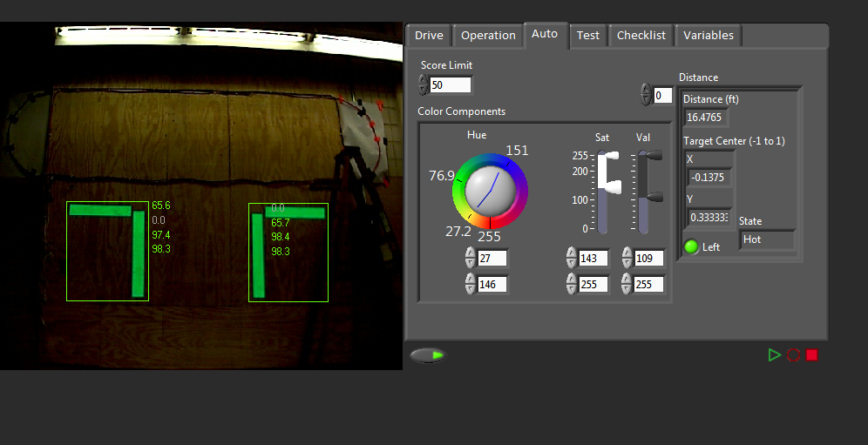Select the Operation tab
The width and height of the screenshot is (868, 445).
(488, 36)
